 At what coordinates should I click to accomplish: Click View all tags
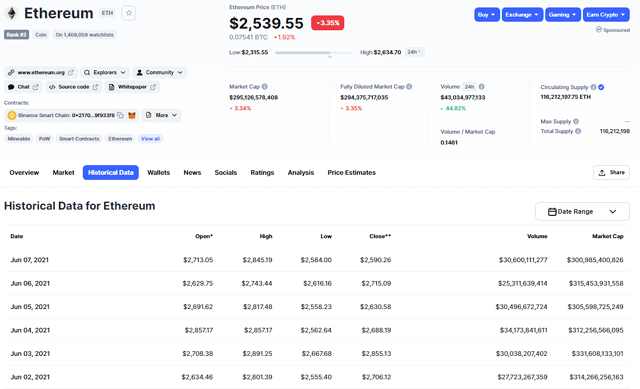pos(150,139)
